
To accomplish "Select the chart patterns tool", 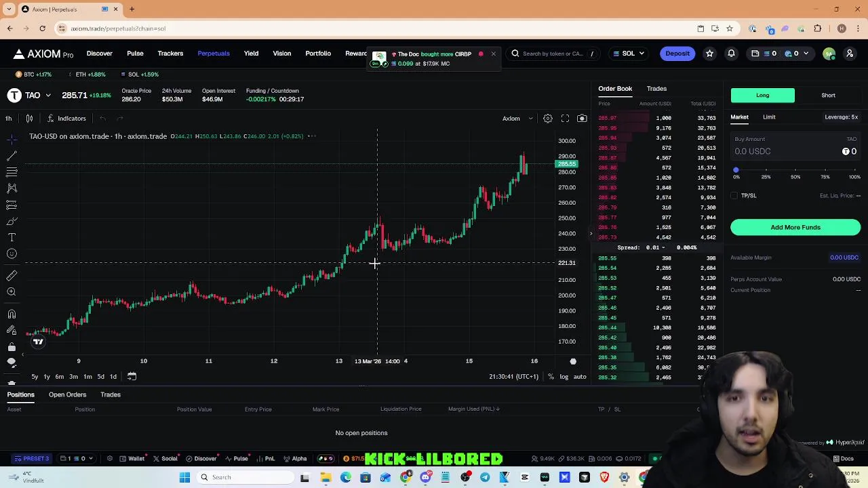I will (x=12, y=188).
